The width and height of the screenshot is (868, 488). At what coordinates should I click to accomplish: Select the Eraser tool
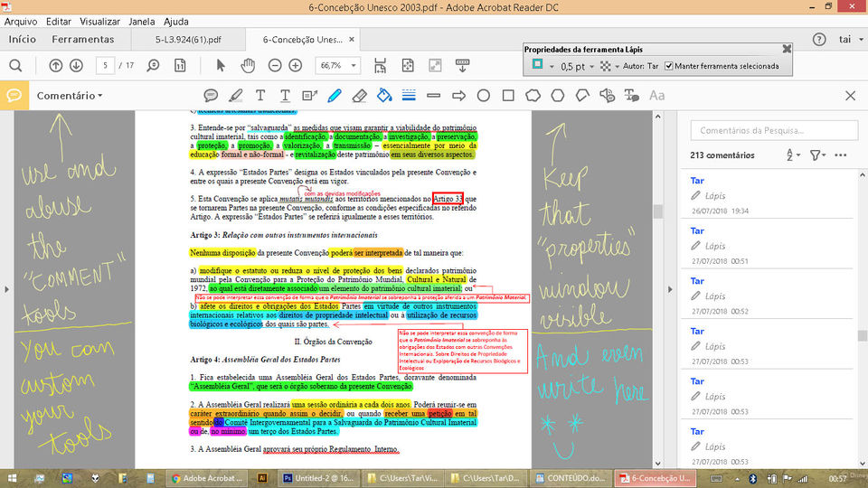359,95
